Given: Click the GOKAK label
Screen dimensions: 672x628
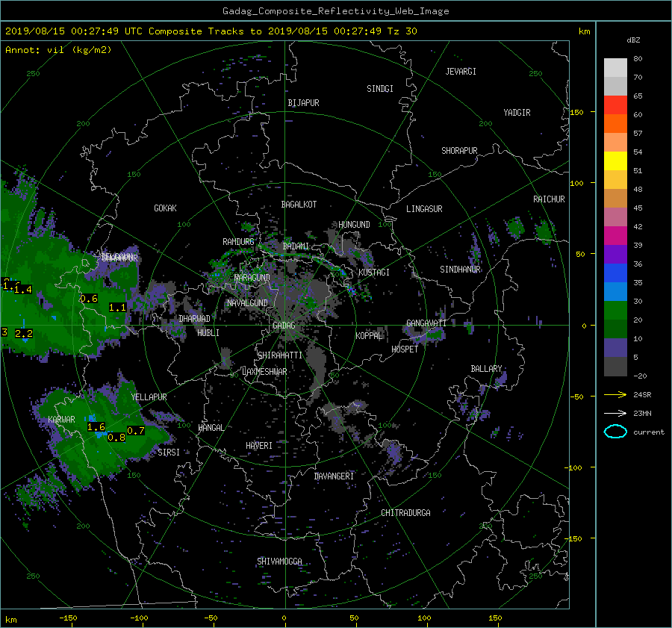Looking at the screenshot, I should pyautogui.click(x=165, y=208).
